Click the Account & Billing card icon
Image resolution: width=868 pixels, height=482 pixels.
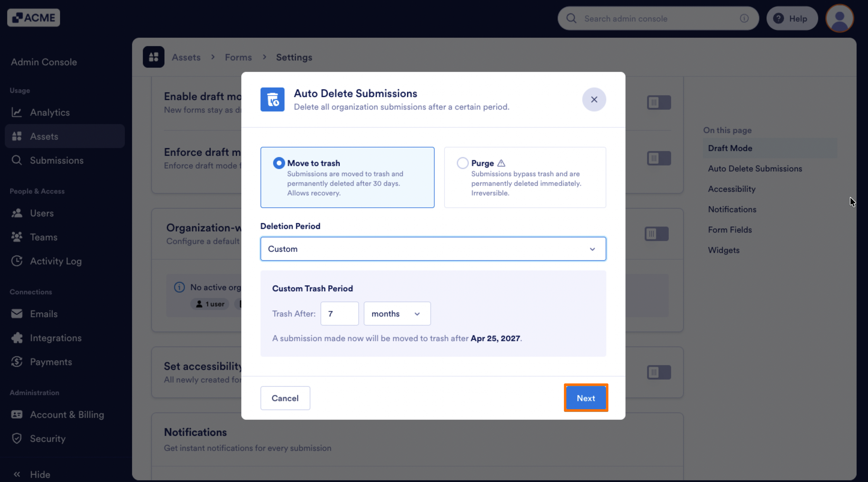(17, 414)
